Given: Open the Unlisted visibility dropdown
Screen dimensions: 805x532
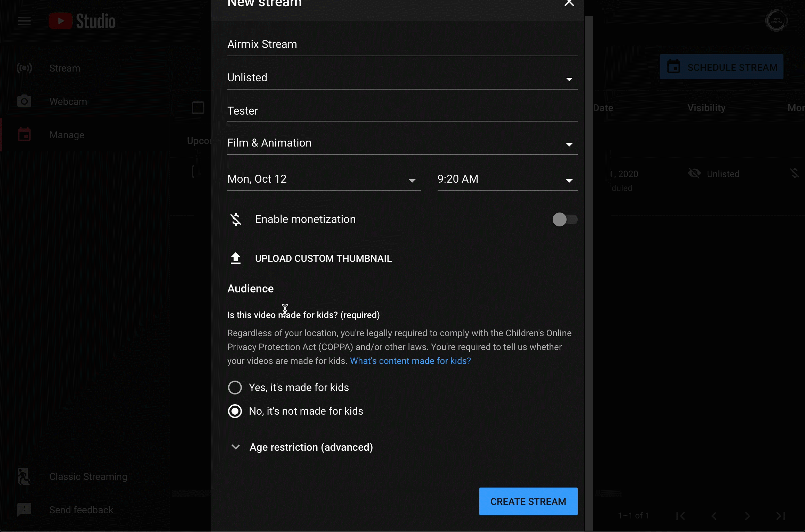Looking at the screenshot, I should pos(402,78).
